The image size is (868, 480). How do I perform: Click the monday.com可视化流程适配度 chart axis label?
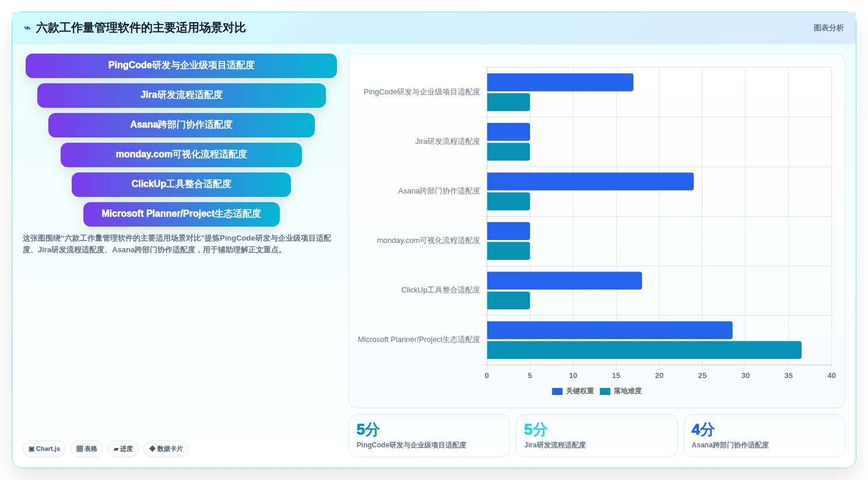pos(428,241)
